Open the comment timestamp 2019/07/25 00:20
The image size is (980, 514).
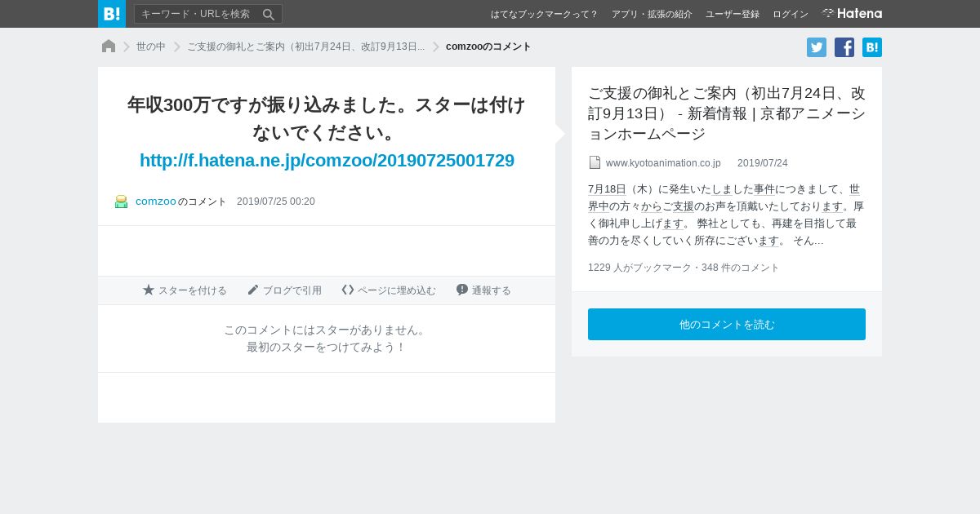point(276,202)
